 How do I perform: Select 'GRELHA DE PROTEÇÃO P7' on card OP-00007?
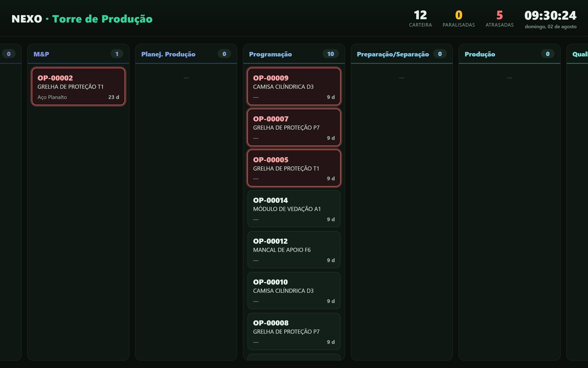pos(286,128)
